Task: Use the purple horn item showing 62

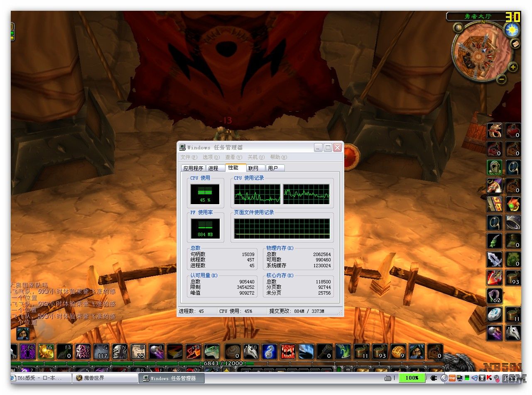Action: [x=495, y=296]
